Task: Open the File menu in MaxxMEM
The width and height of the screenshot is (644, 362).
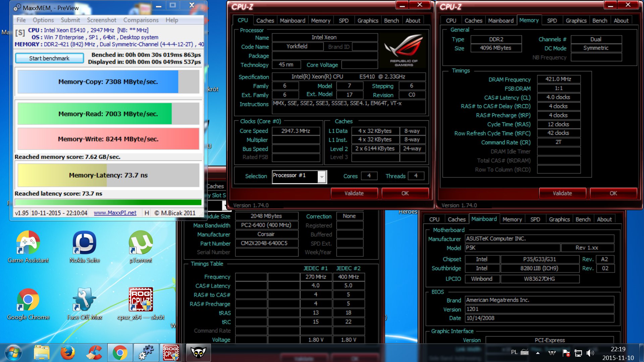Action: tap(21, 20)
